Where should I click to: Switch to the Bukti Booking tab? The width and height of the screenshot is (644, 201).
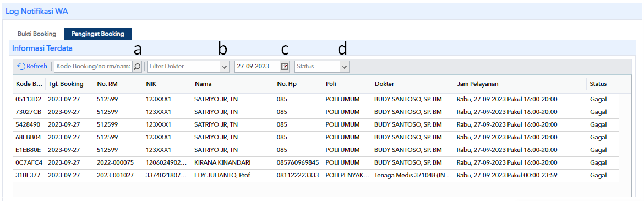tap(36, 34)
